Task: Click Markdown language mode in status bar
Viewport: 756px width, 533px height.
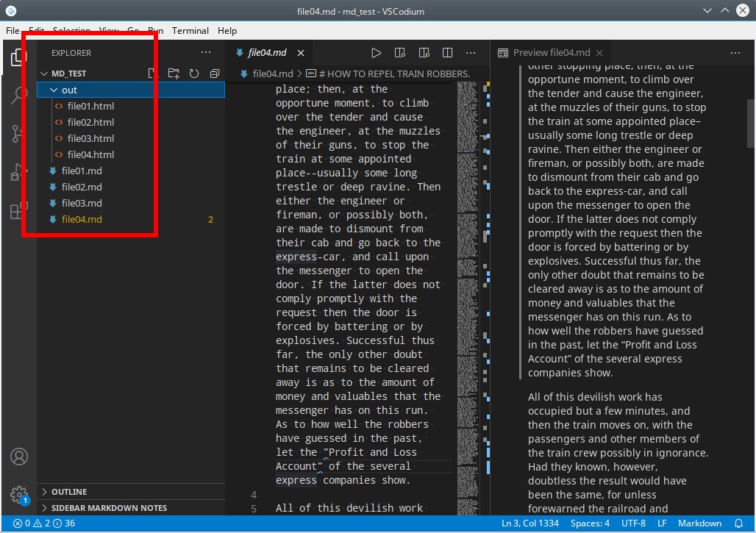Action: point(699,523)
